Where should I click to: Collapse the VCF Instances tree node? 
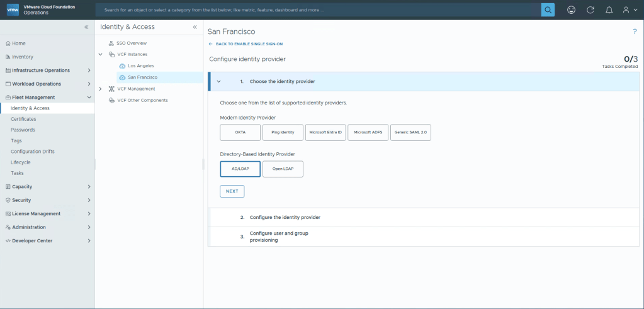[101, 54]
